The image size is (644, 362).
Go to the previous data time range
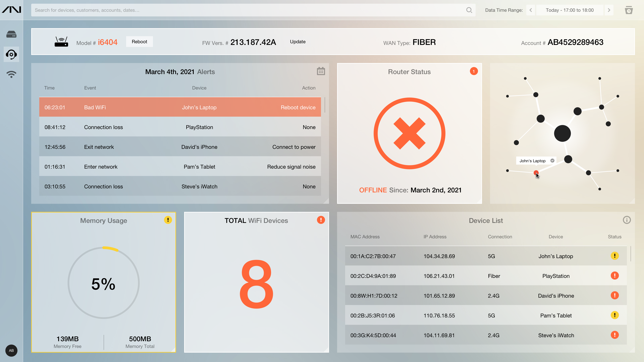pyautogui.click(x=530, y=10)
